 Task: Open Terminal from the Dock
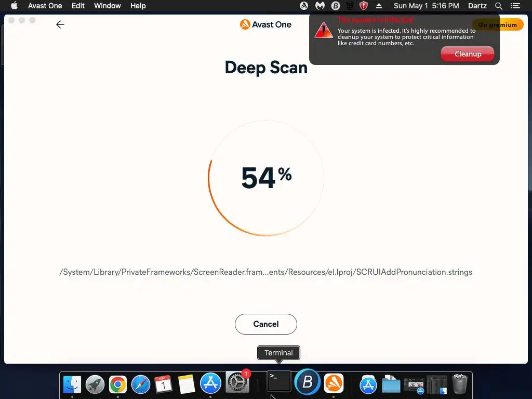(x=278, y=381)
